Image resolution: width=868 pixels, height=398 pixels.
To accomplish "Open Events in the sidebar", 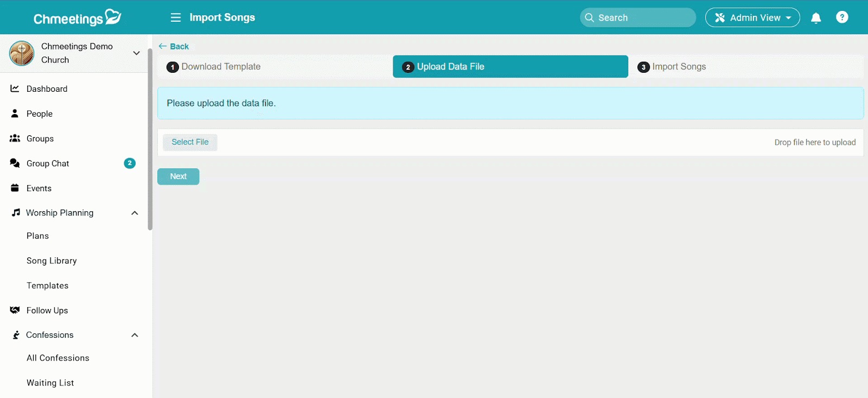I will click(x=39, y=188).
